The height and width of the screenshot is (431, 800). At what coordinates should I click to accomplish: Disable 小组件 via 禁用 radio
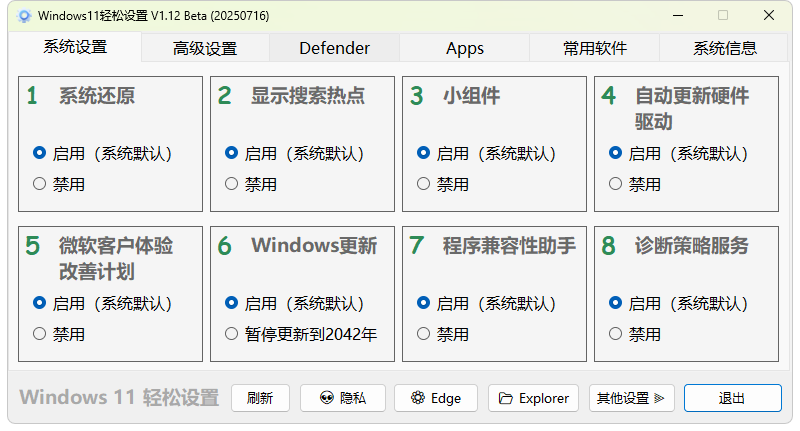pyautogui.click(x=442, y=184)
